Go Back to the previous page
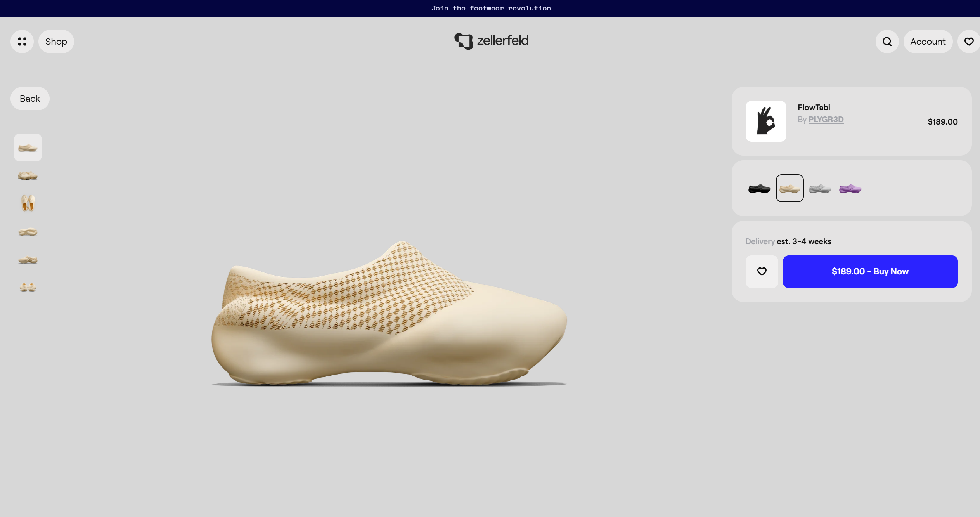 [29, 98]
